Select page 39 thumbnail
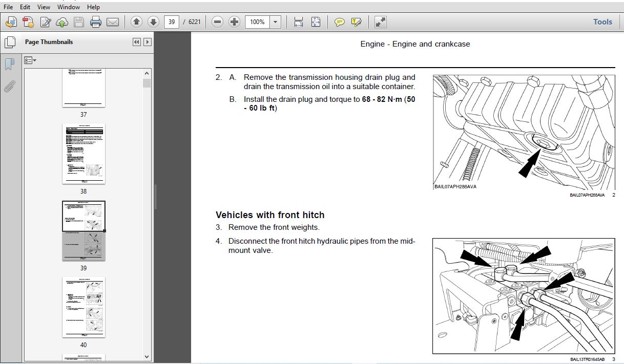The width and height of the screenshot is (624, 364). [x=84, y=230]
